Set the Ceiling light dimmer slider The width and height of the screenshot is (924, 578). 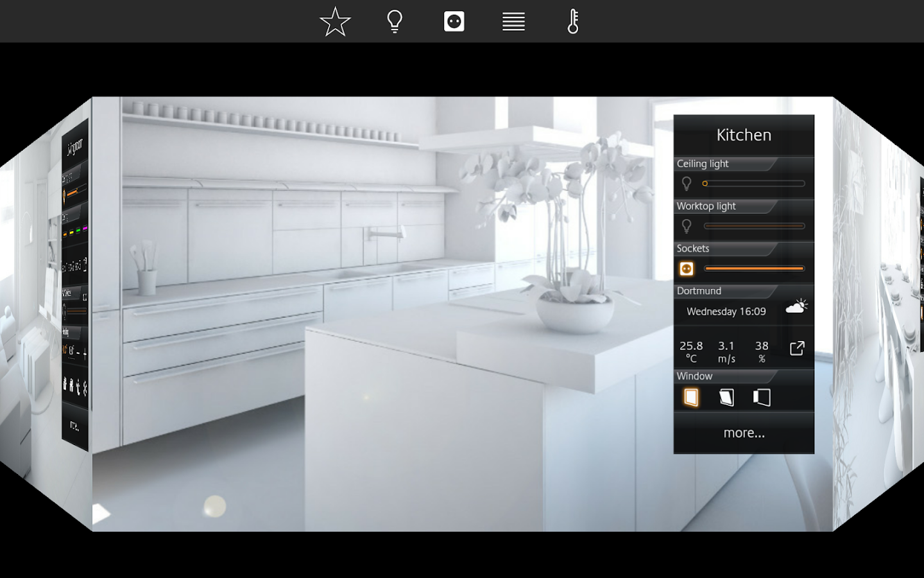[754, 184]
